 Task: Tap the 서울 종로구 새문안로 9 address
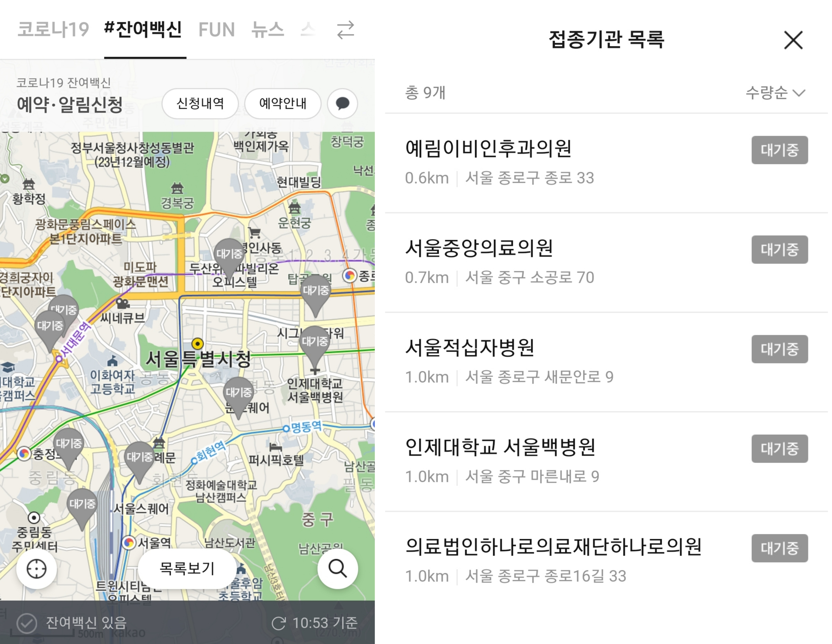(x=539, y=377)
